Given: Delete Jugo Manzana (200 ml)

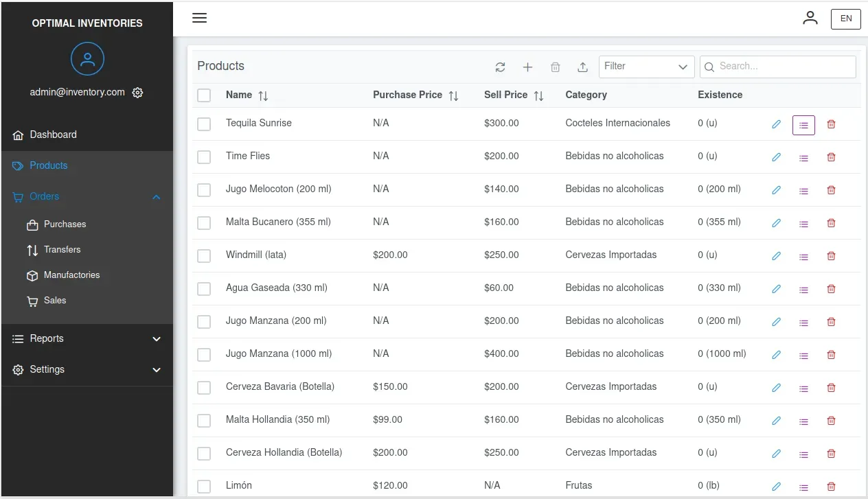Looking at the screenshot, I should point(831,323).
